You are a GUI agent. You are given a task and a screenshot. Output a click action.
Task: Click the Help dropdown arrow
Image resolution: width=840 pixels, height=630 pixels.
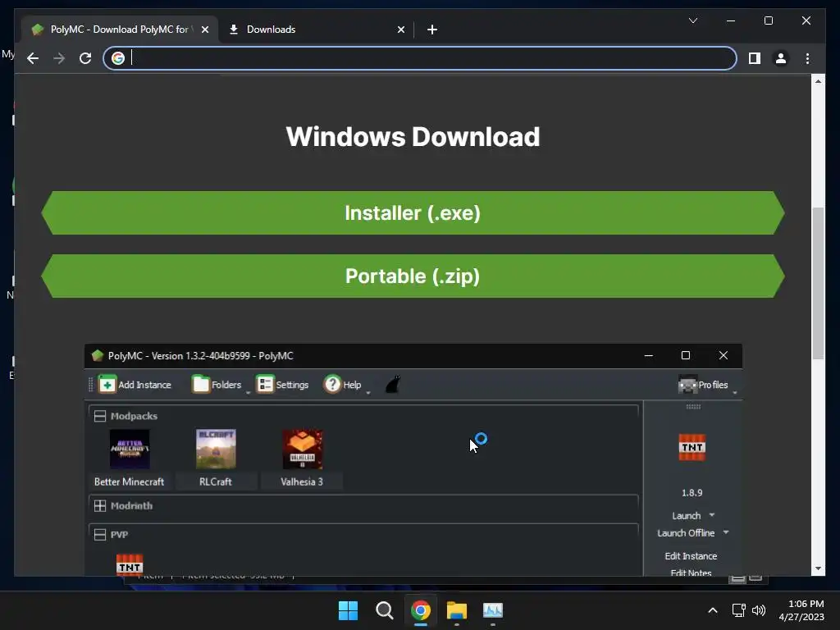point(368,393)
